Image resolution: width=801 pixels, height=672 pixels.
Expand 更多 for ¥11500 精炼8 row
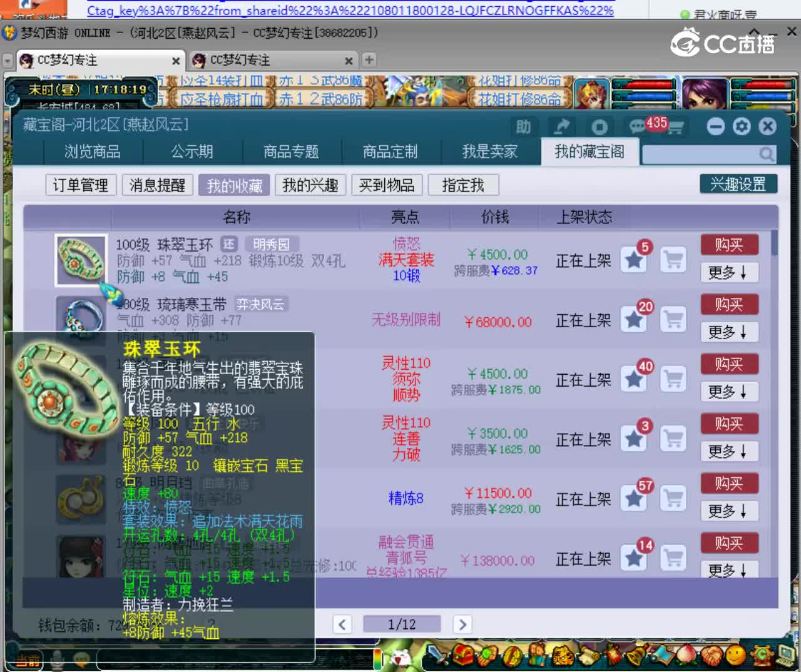point(729,511)
